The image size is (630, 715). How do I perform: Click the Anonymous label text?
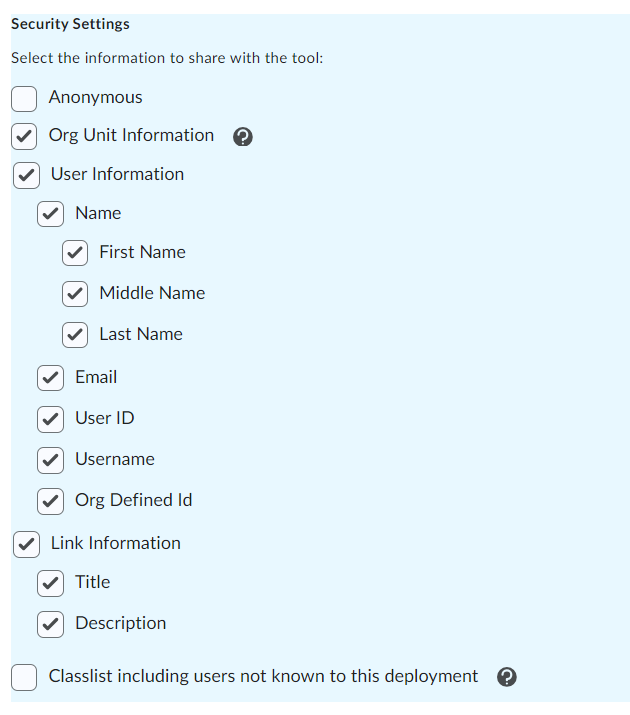[x=96, y=97]
